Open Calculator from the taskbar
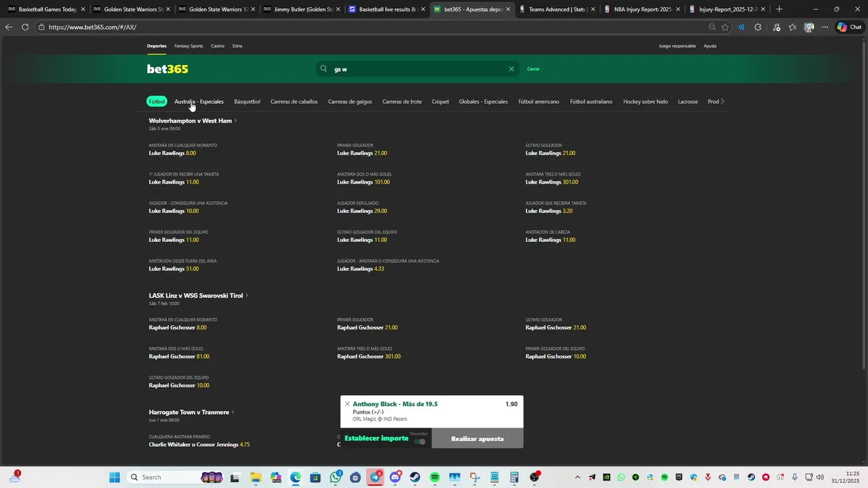Screen dimensions: 868x488 pyautogui.click(x=514, y=477)
